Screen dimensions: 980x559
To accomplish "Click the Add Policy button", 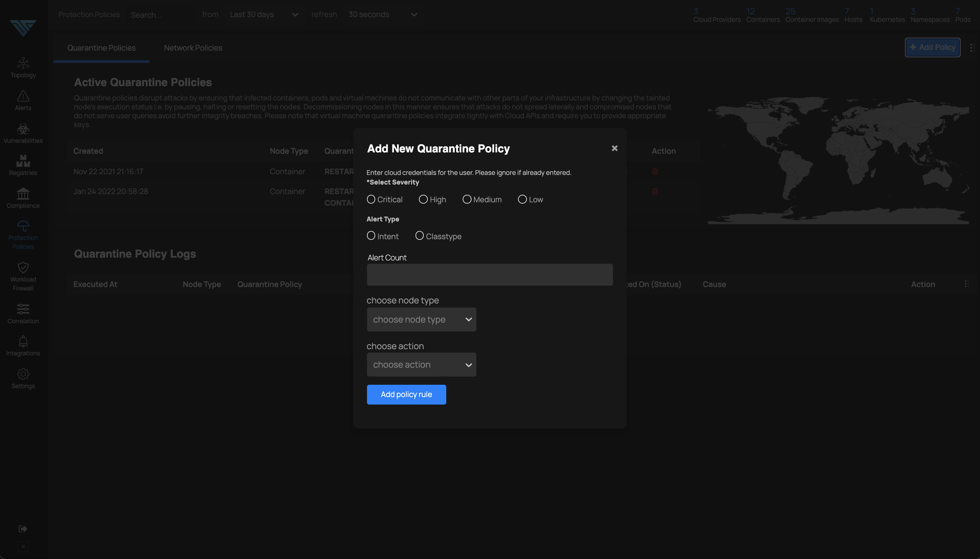I will tap(933, 47).
